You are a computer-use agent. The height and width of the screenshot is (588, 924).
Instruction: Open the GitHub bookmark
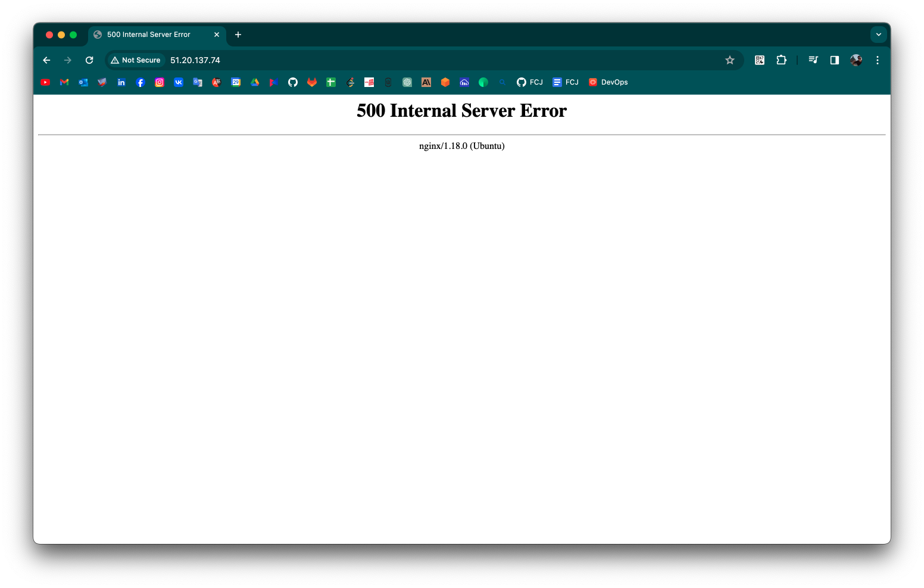point(293,82)
